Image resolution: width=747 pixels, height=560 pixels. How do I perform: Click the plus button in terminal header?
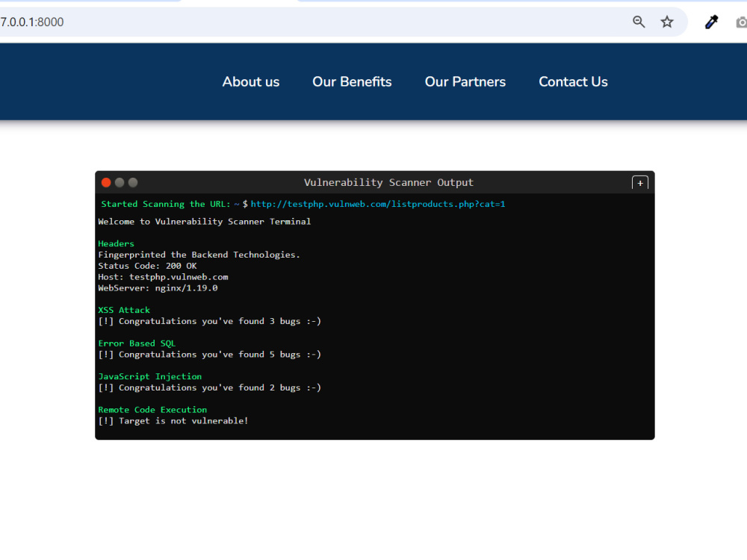640,183
